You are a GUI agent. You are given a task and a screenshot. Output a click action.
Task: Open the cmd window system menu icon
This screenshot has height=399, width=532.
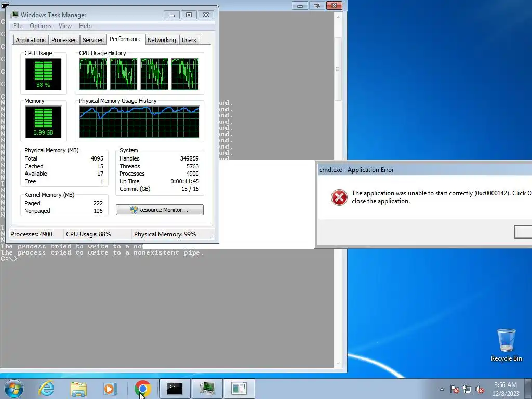coord(4,5)
